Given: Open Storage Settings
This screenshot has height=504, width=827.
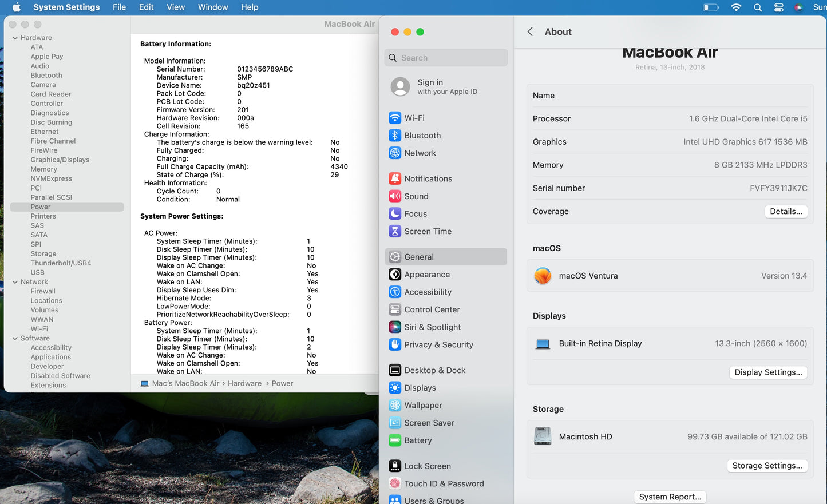Looking at the screenshot, I should pyautogui.click(x=767, y=466).
